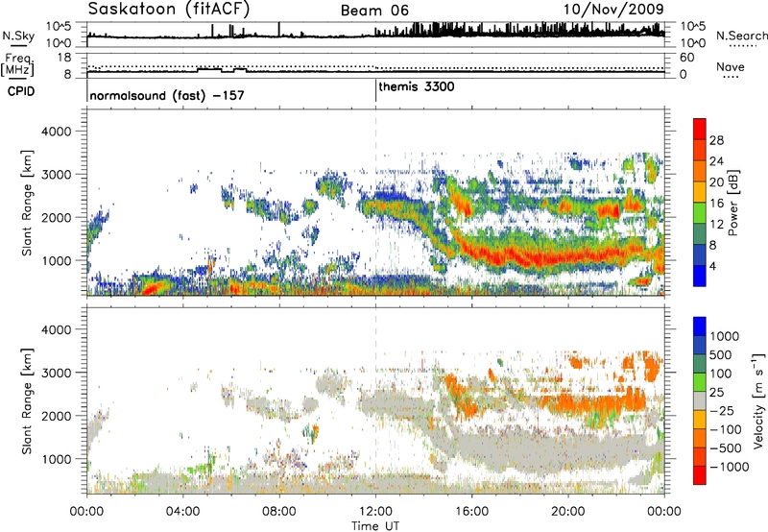Click the date "10/Nov/2009"
The height and width of the screenshot is (532, 768).
[613, 9]
